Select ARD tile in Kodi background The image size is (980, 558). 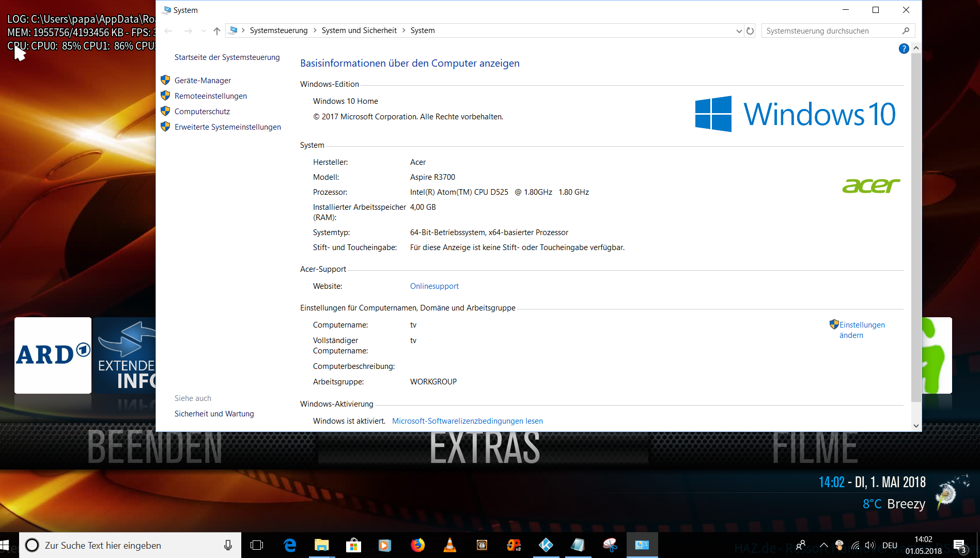tap(53, 355)
